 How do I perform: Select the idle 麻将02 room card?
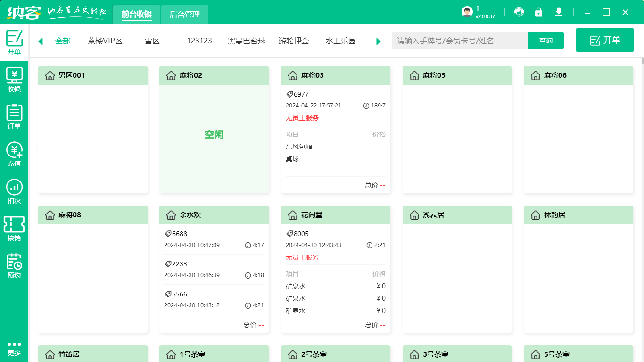214,135
